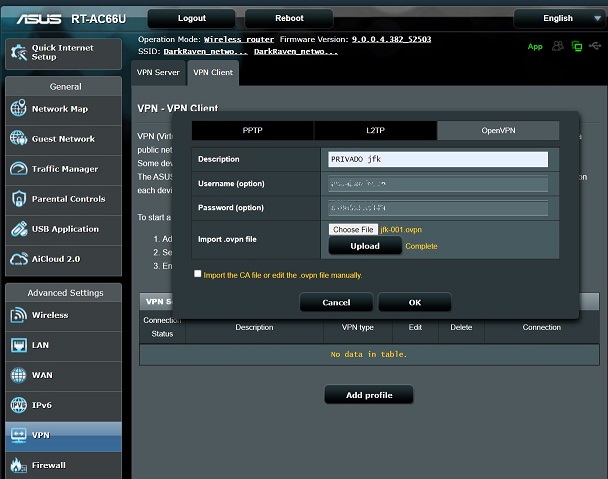Open the English language dropdown
This screenshot has height=479, width=608.
click(560, 18)
